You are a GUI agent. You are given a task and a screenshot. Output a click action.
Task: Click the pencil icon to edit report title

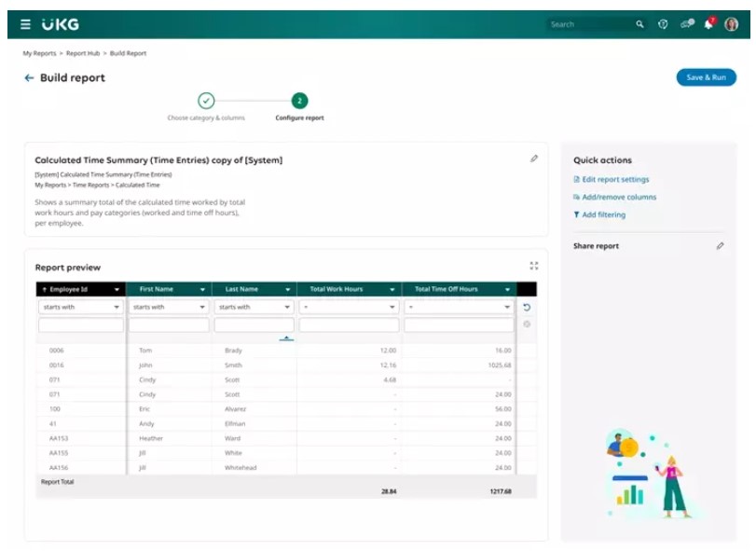tap(534, 158)
